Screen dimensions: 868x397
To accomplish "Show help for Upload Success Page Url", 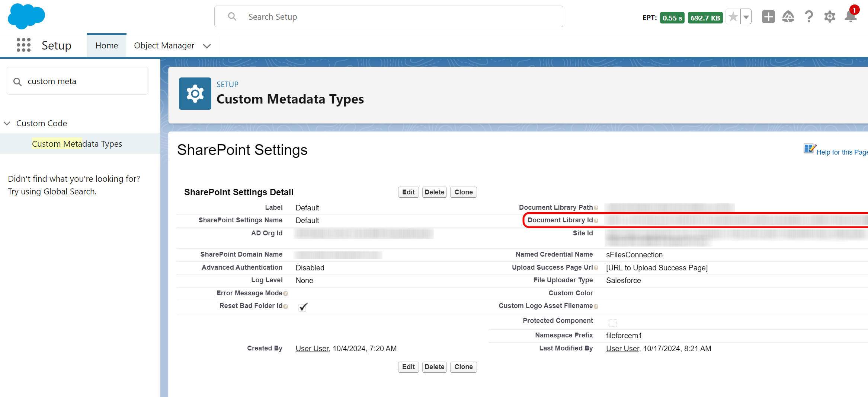I will [x=596, y=268].
